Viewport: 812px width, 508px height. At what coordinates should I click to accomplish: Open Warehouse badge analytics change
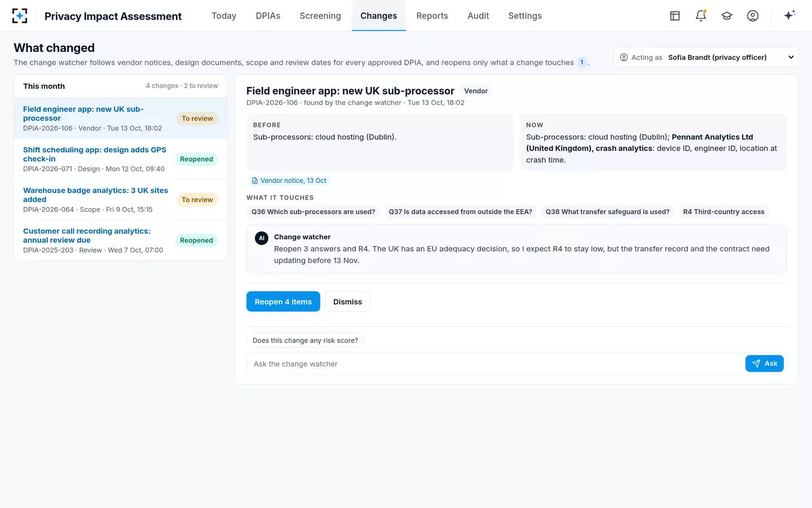click(x=121, y=200)
